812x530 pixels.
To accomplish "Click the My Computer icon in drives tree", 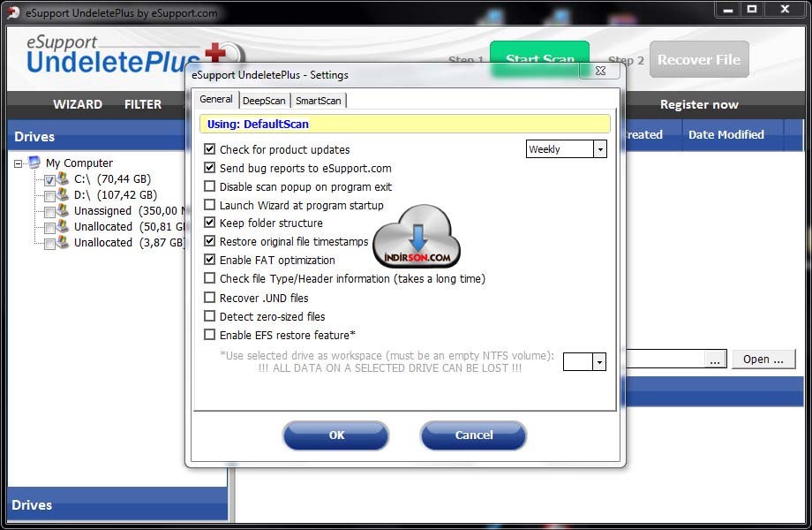I will pos(34,163).
